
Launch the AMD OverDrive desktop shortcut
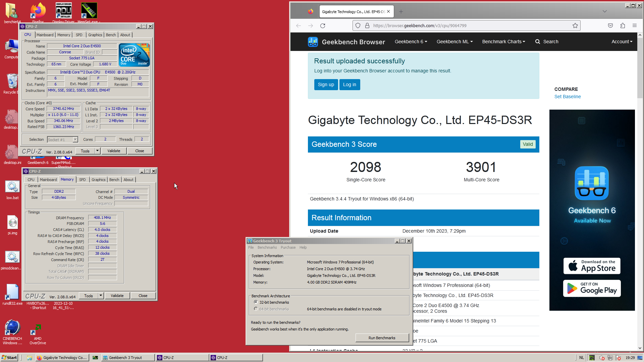(x=38, y=334)
